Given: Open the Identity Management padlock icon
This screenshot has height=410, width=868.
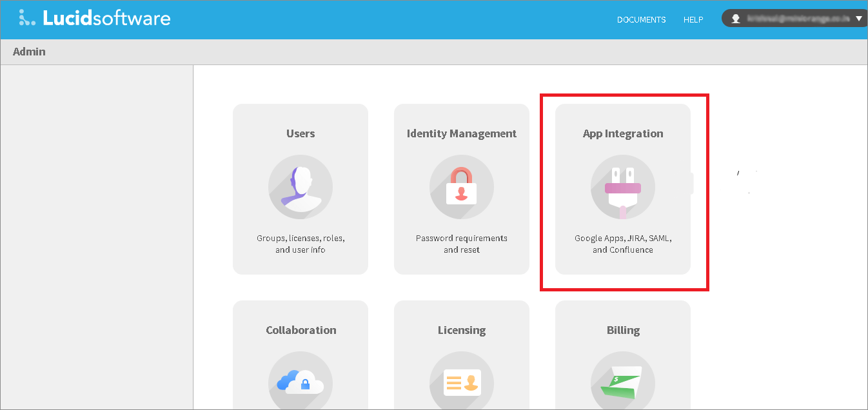Looking at the screenshot, I should [462, 188].
